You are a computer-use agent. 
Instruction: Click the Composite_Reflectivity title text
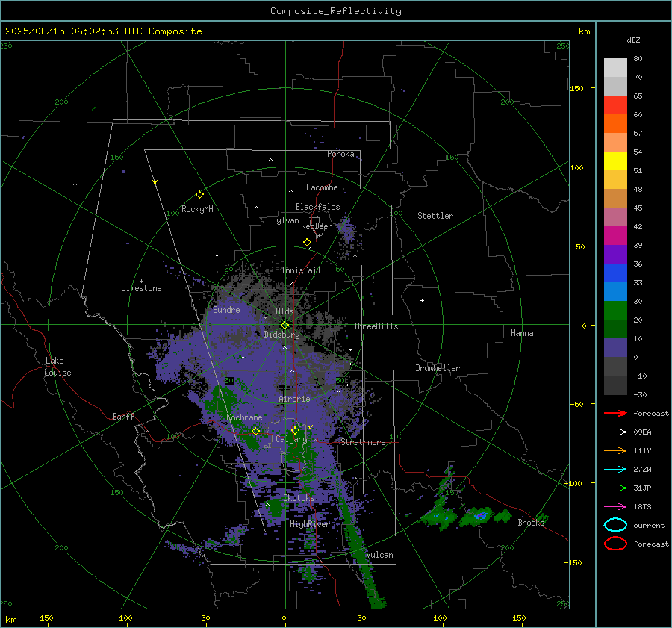coord(335,11)
